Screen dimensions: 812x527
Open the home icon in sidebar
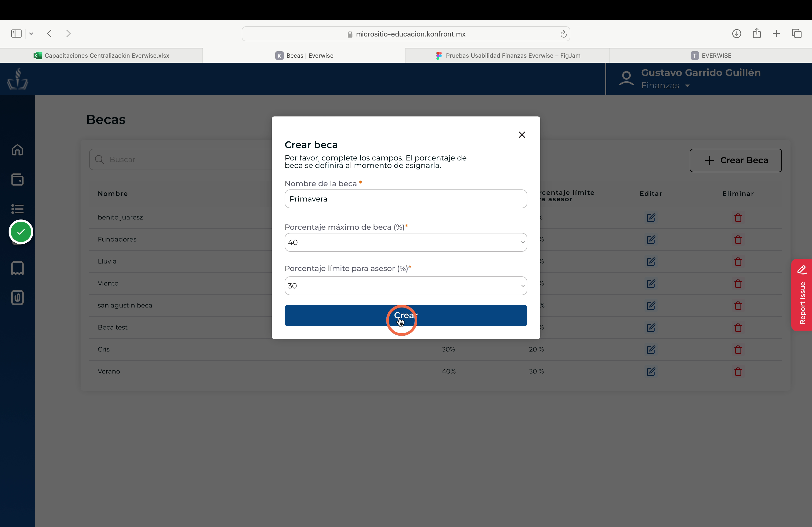pos(17,150)
